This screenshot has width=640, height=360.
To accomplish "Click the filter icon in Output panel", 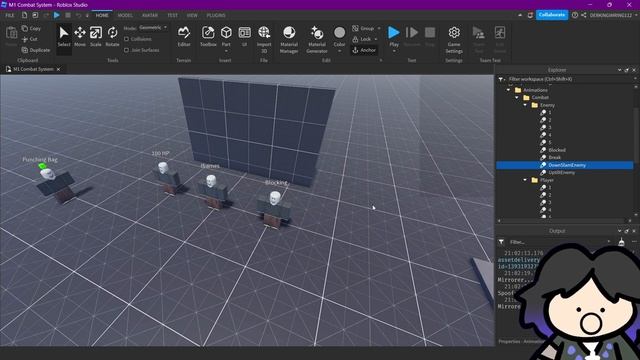I will click(x=501, y=242).
